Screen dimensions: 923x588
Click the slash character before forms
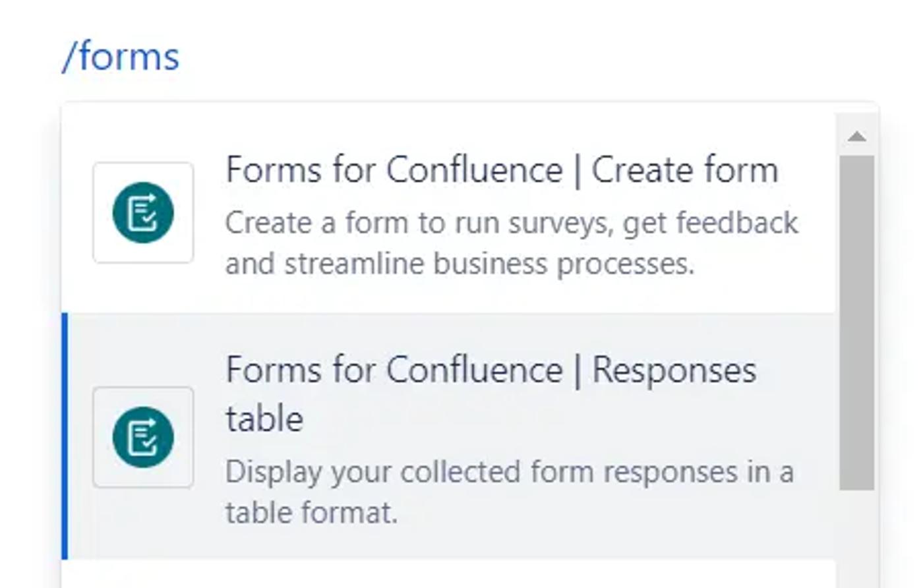point(69,57)
